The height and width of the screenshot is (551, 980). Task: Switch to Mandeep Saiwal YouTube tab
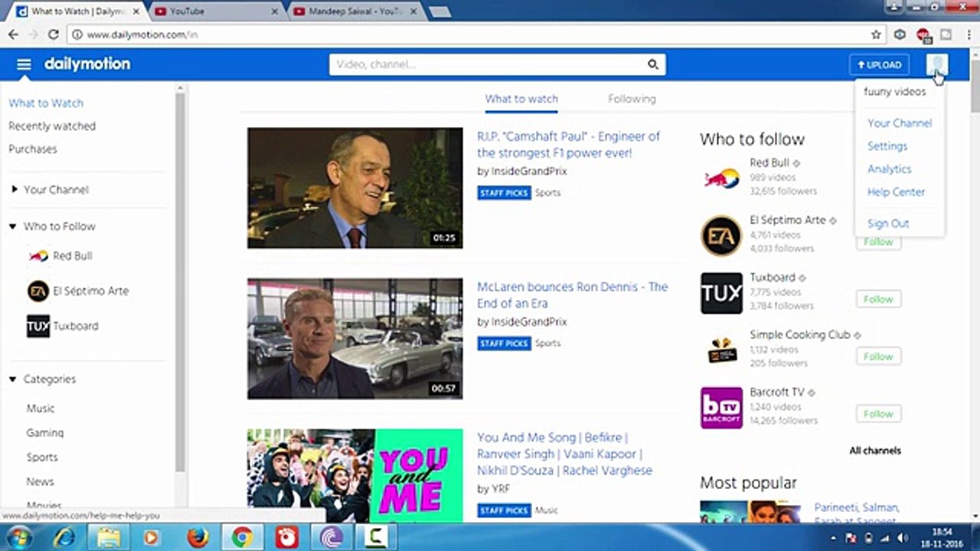click(354, 11)
